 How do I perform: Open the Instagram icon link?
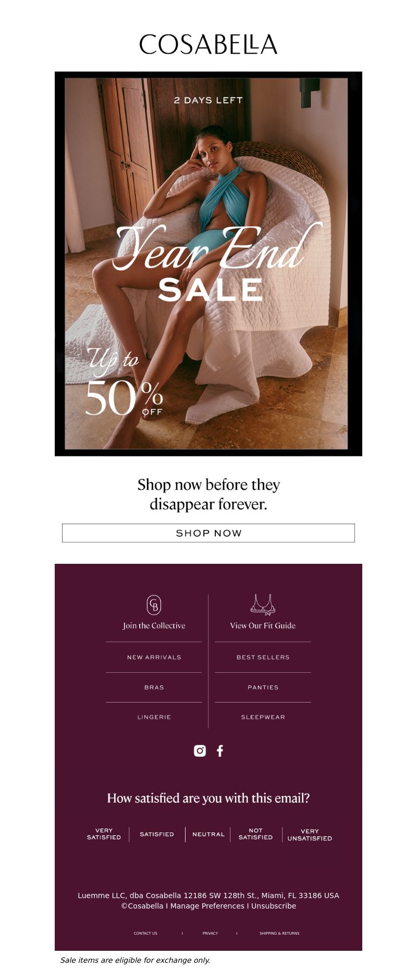[x=200, y=751]
